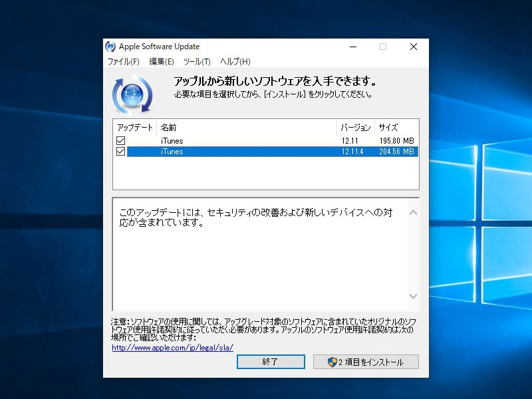Click the description pane scrollbar track

(412, 253)
